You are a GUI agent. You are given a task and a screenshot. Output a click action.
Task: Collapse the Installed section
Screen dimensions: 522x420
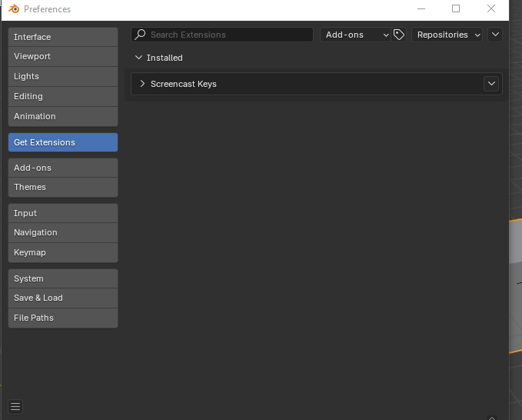click(x=138, y=58)
